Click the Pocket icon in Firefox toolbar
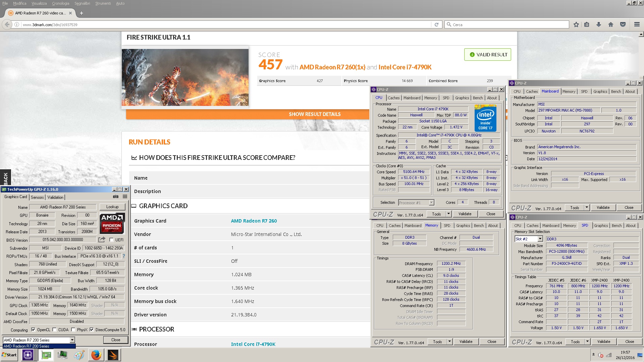The width and height of the screenshot is (644, 362). pos(623,24)
